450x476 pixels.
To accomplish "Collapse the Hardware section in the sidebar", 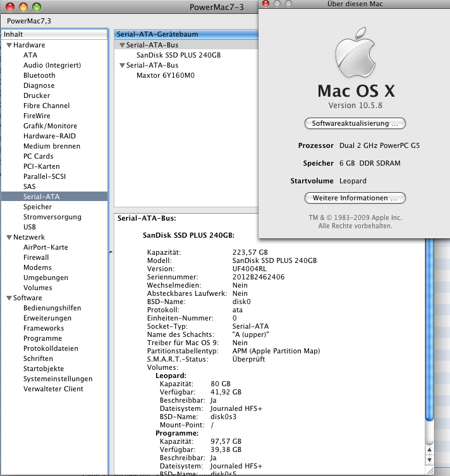I will tap(9, 46).
